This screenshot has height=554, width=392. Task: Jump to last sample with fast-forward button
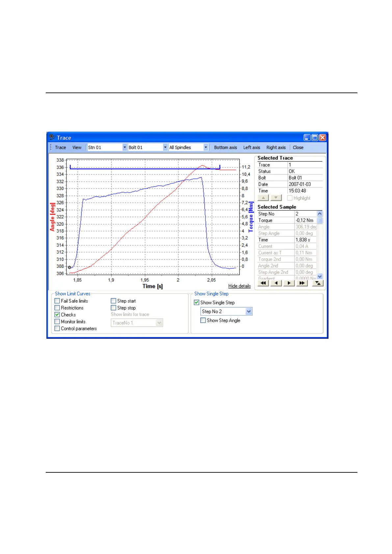tap(302, 283)
